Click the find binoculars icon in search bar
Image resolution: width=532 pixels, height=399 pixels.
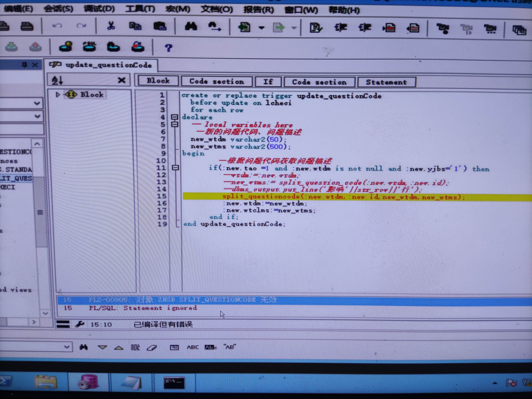84,347
